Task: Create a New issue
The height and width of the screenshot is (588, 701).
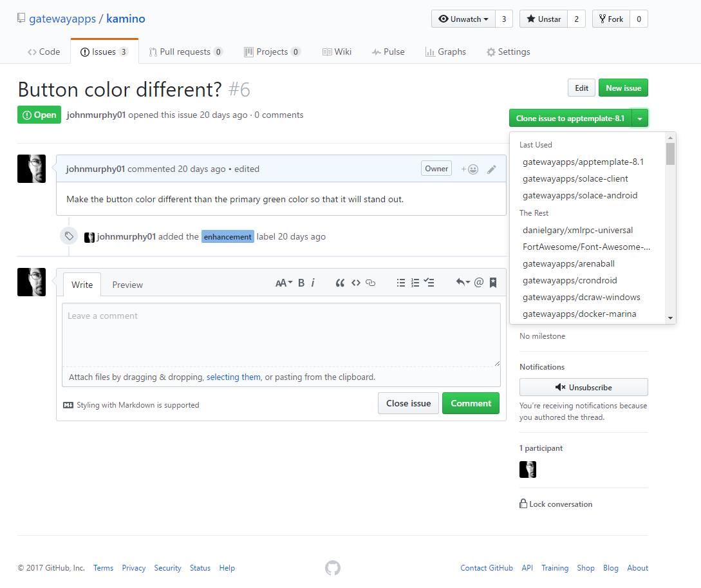Action: [x=623, y=88]
